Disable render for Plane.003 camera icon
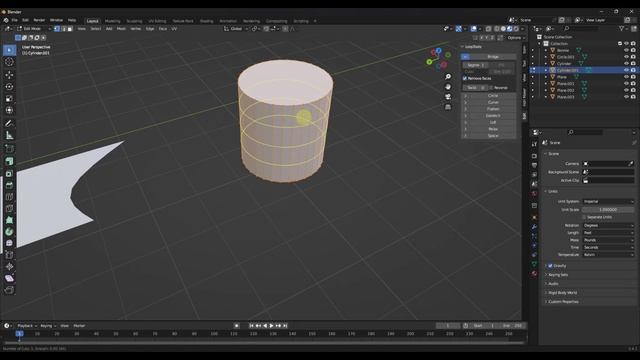This screenshot has height=360, width=640. tap(633, 97)
